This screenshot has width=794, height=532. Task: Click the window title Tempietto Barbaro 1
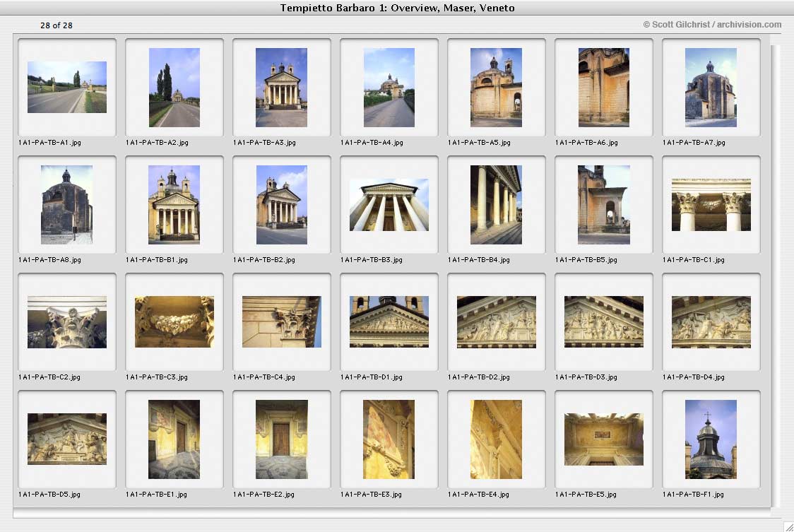[x=398, y=8]
